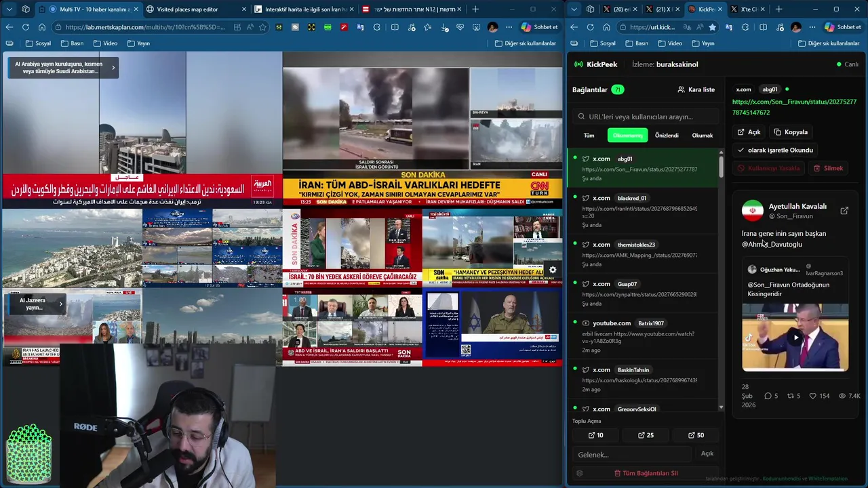Open Diğer sık kullanılanlar in right browser
868x488 pixels.
pos(829,43)
